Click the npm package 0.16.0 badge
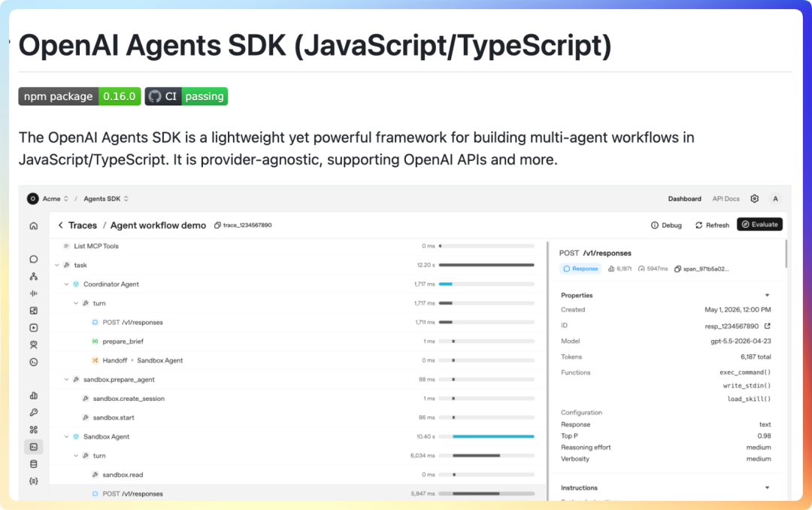 [80, 96]
